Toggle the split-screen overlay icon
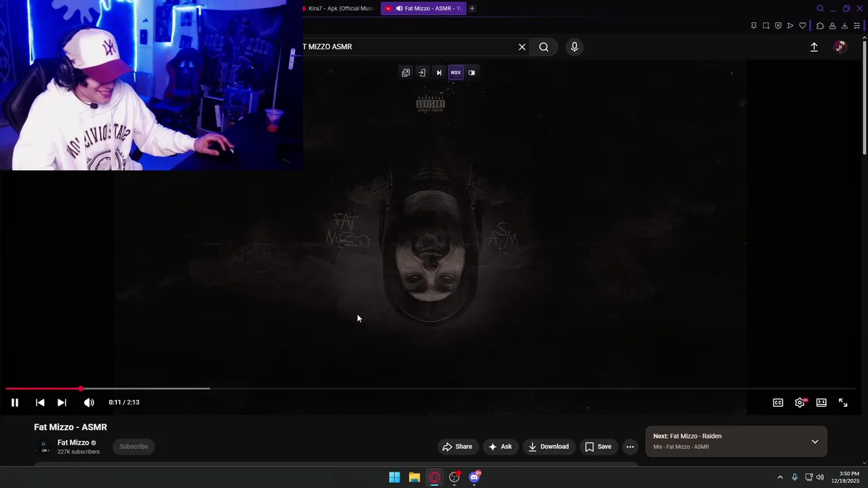This screenshot has width=868, height=488. (x=472, y=73)
